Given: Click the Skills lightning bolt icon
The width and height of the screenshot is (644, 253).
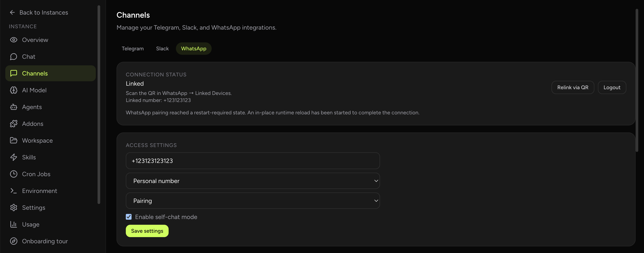Looking at the screenshot, I should pos(14,157).
